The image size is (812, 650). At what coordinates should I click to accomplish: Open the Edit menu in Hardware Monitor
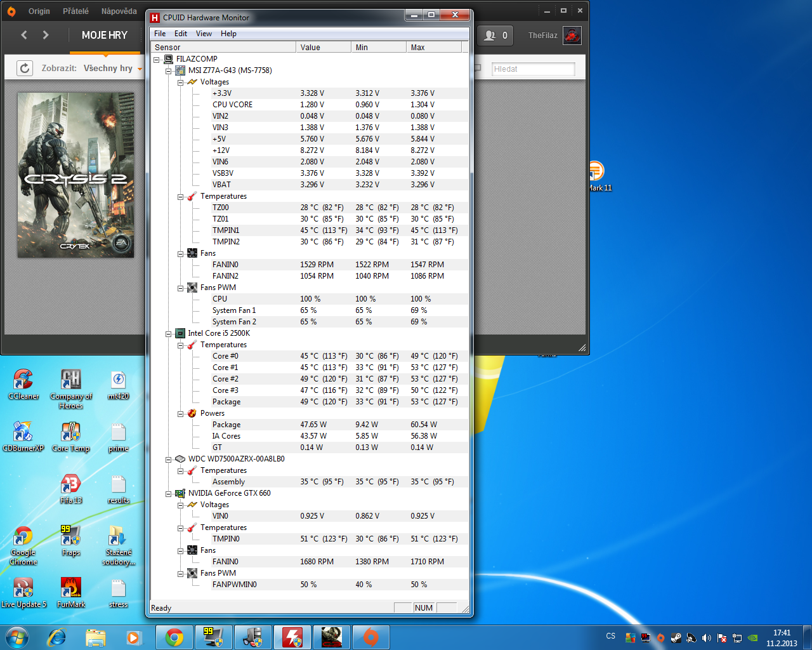181,34
